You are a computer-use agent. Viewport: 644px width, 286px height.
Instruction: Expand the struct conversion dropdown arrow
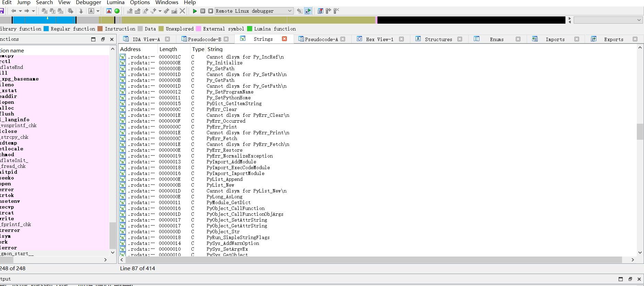click(x=160, y=11)
